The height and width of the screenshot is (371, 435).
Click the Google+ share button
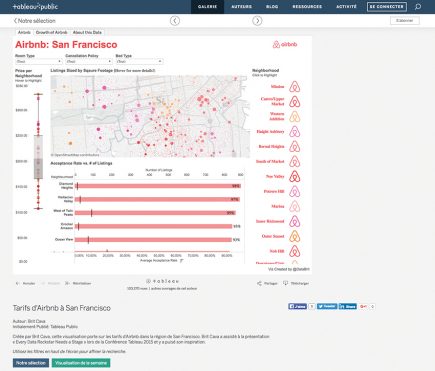click(364, 306)
